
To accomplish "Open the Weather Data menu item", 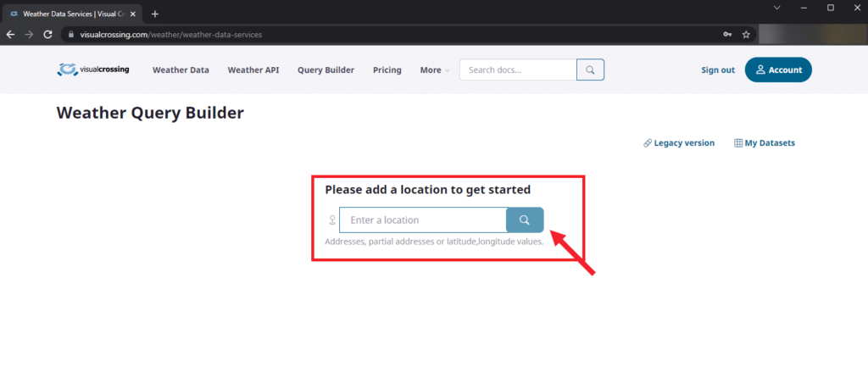I will [x=181, y=70].
